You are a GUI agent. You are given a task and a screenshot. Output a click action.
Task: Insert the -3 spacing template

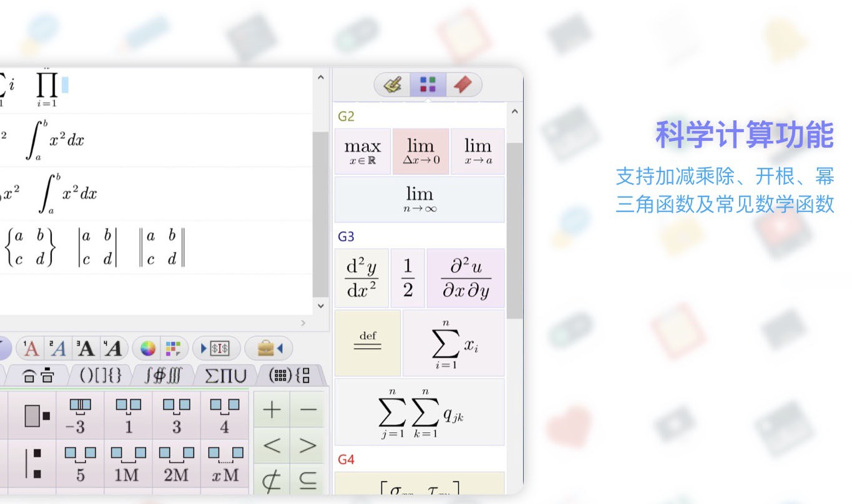coord(80,415)
